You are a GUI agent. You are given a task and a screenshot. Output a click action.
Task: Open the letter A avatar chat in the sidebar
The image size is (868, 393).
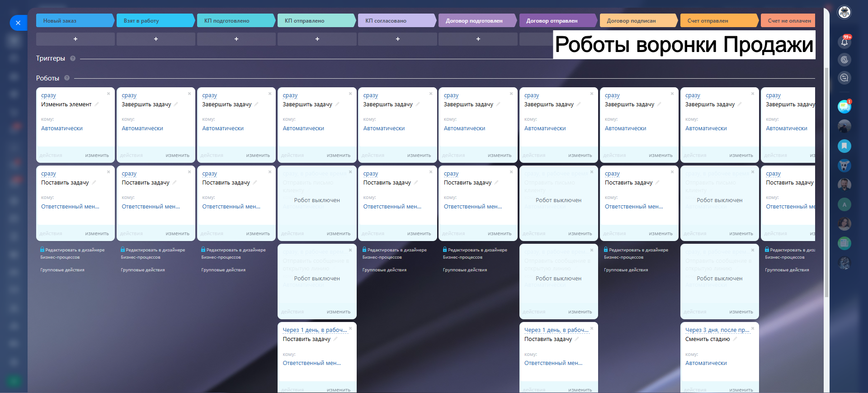[844, 204]
